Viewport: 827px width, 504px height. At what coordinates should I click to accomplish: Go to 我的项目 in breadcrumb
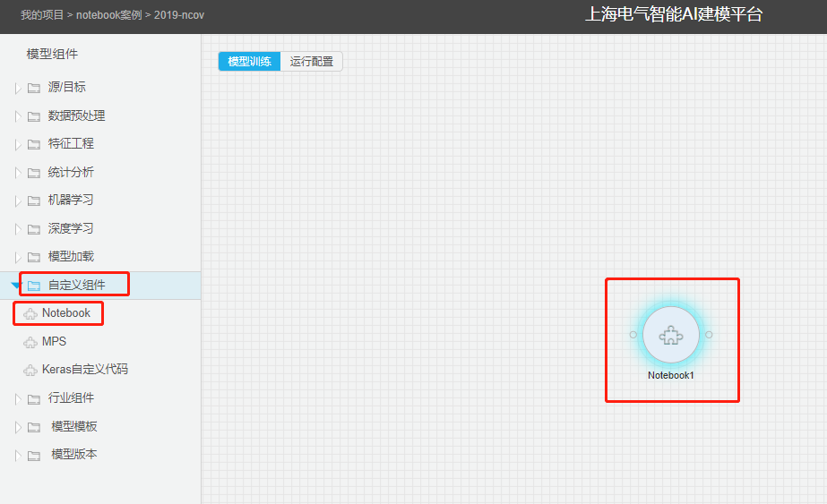pos(42,14)
